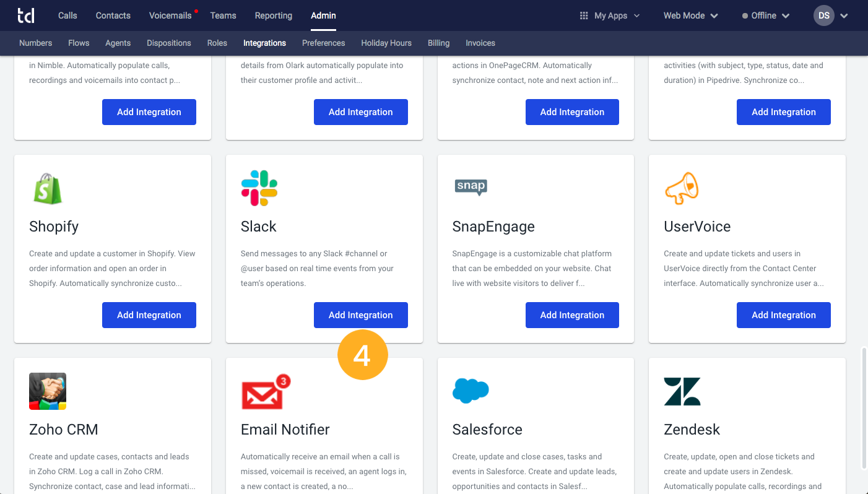Change the Offline status dropdown

(x=766, y=15)
